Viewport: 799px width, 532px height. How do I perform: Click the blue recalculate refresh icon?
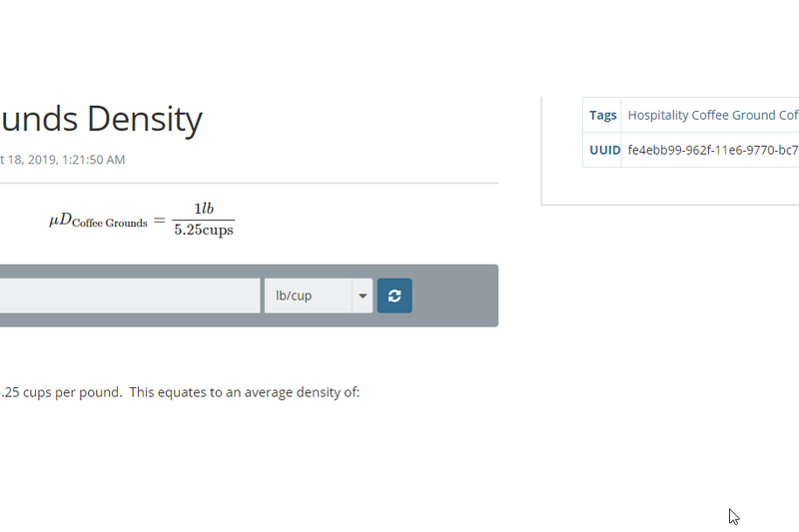(395, 295)
